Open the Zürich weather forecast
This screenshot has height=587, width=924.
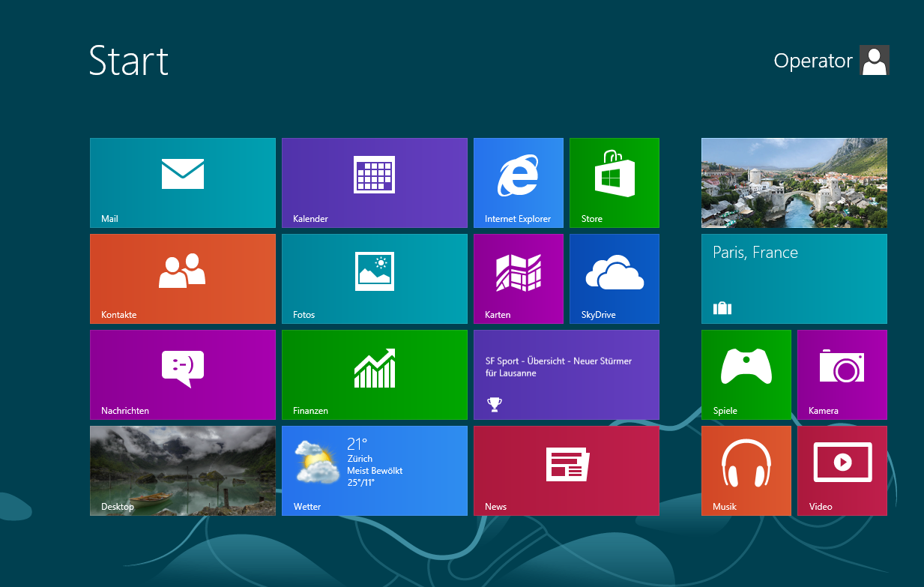point(374,470)
